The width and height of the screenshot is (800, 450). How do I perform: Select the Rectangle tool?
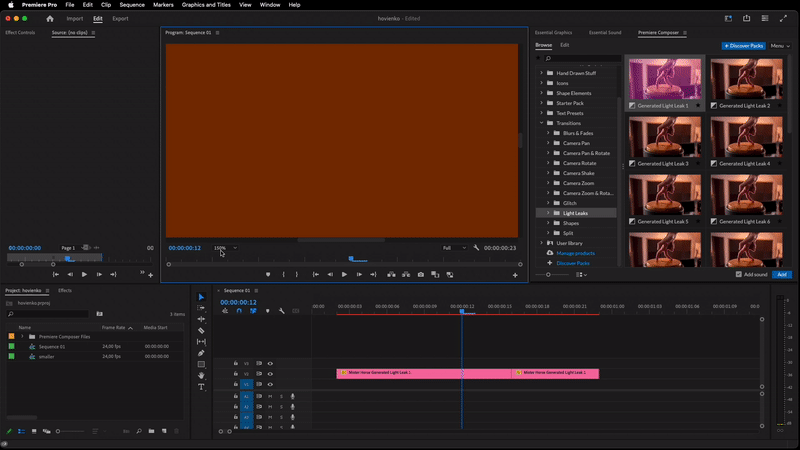point(201,364)
